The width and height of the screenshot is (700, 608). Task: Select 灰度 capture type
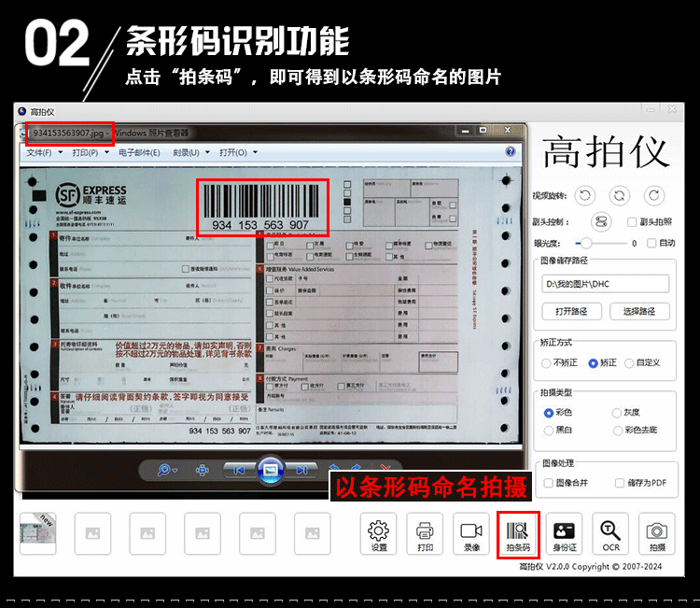pyautogui.click(x=617, y=413)
